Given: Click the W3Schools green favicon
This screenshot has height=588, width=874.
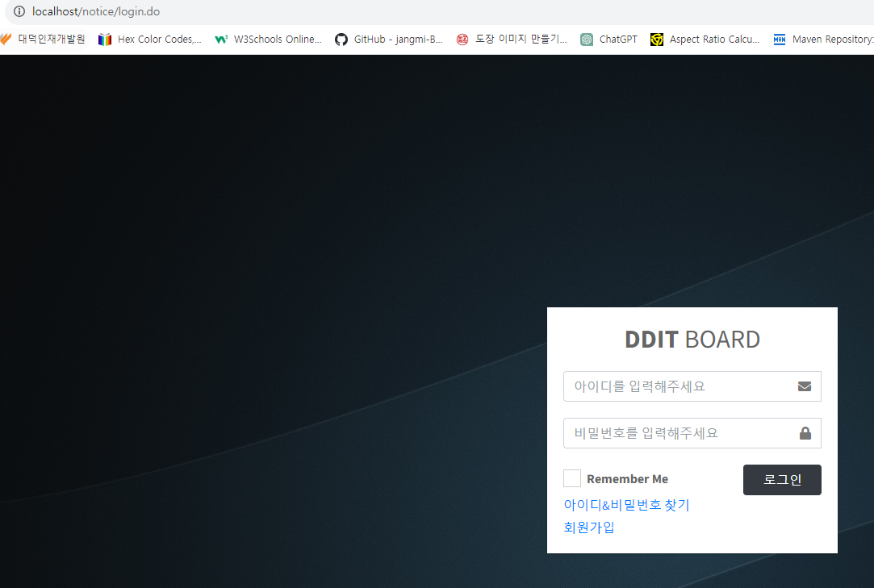Looking at the screenshot, I should coord(221,39).
